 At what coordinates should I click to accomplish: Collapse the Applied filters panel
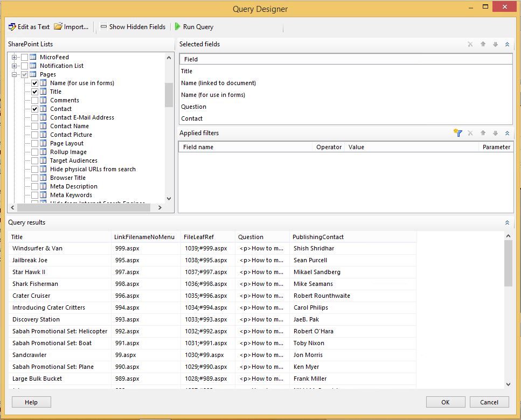click(x=508, y=133)
